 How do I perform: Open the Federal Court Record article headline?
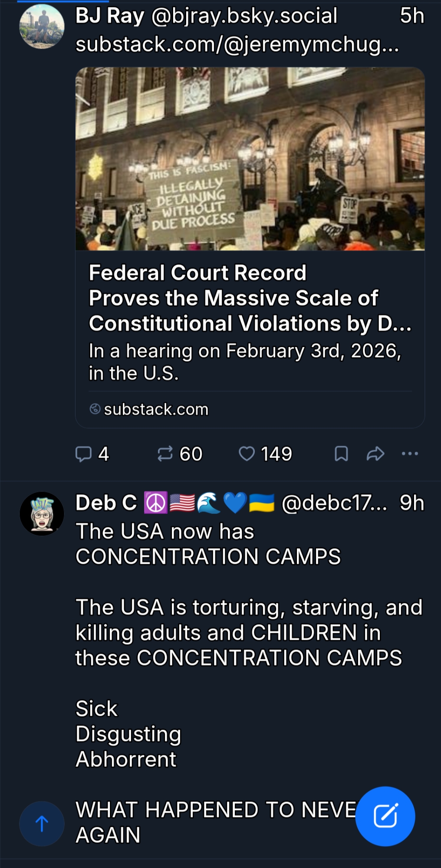(x=250, y=298)
